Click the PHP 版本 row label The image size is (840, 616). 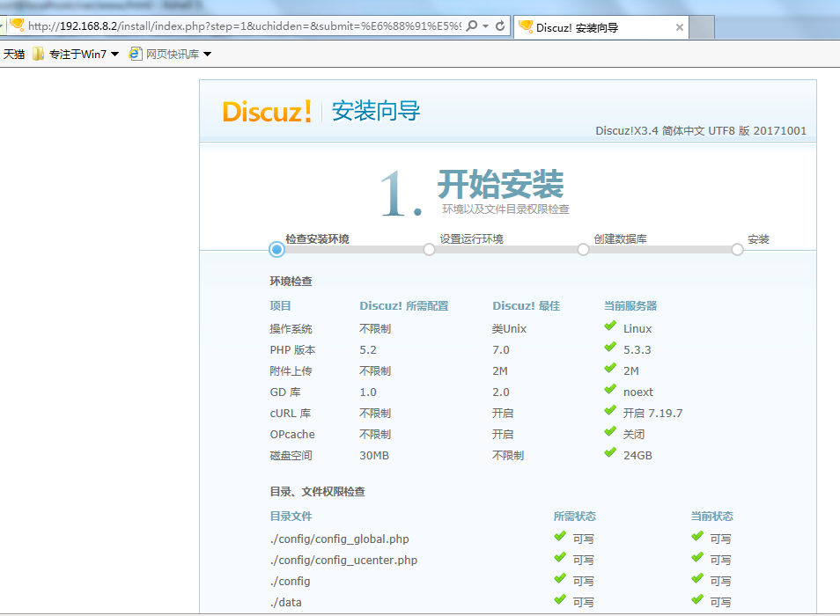pos(292,350)
